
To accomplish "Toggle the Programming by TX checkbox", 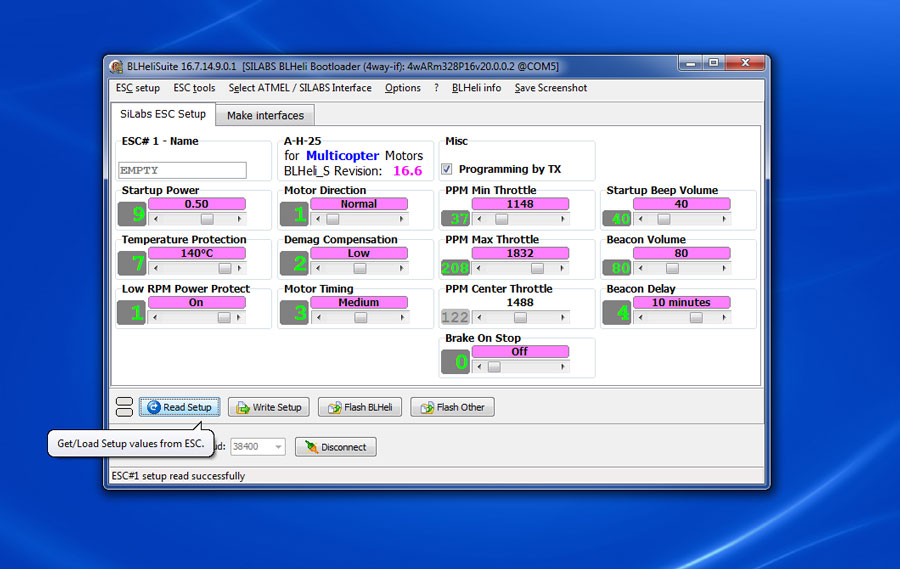I will [x=447, y=169].
